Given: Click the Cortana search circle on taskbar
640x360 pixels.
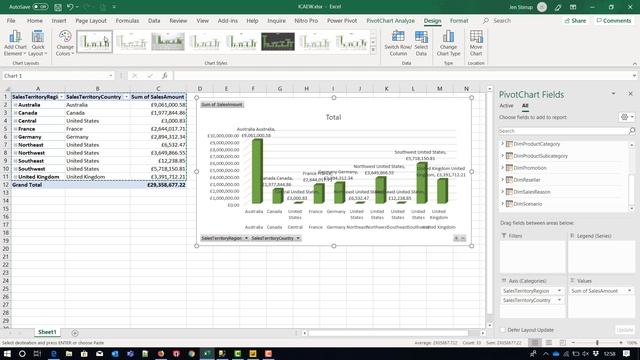Looking at the screenshot, I should pyautogui.click(x=22, y=354).
